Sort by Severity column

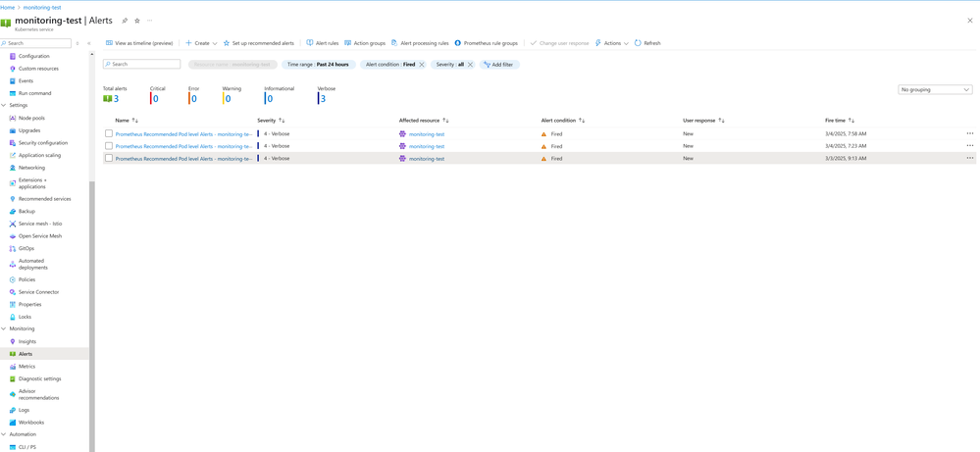click(272, 120)
